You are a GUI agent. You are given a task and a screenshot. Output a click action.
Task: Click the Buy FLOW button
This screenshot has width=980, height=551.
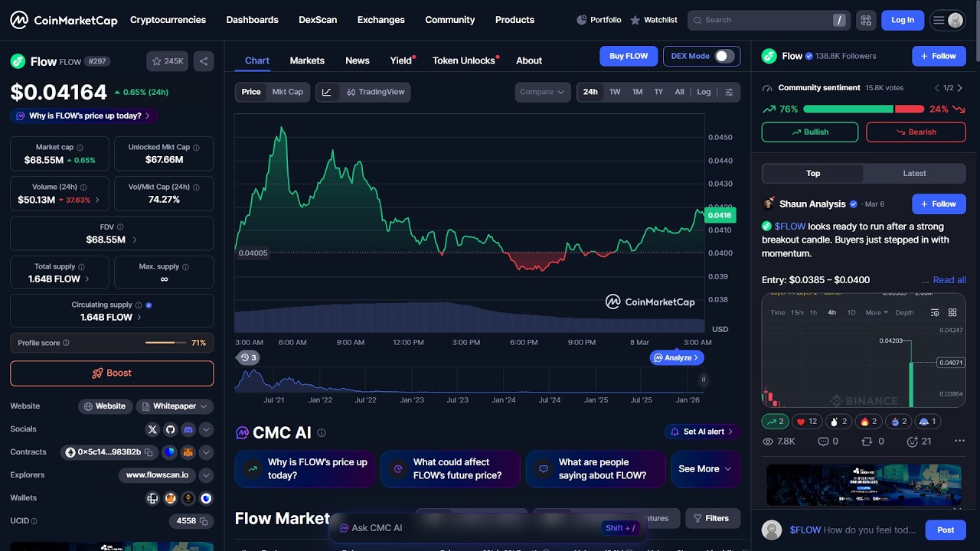tap(629, 56)
